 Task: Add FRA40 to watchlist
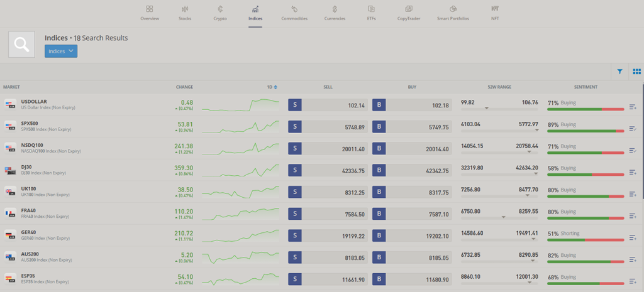(x=633, y=216)
